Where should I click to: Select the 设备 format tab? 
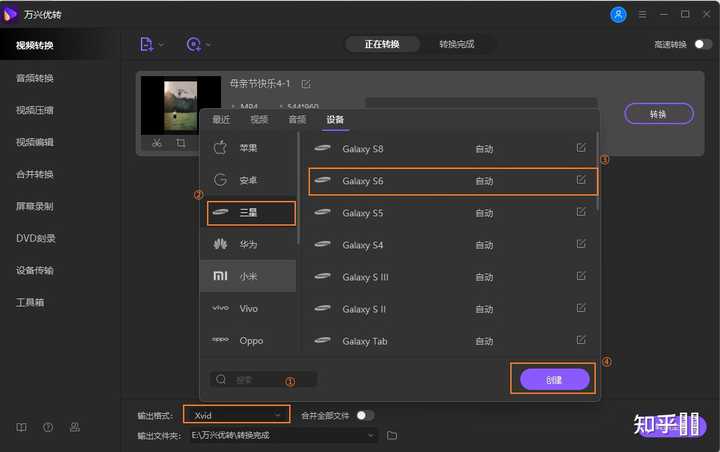point(335,120)
